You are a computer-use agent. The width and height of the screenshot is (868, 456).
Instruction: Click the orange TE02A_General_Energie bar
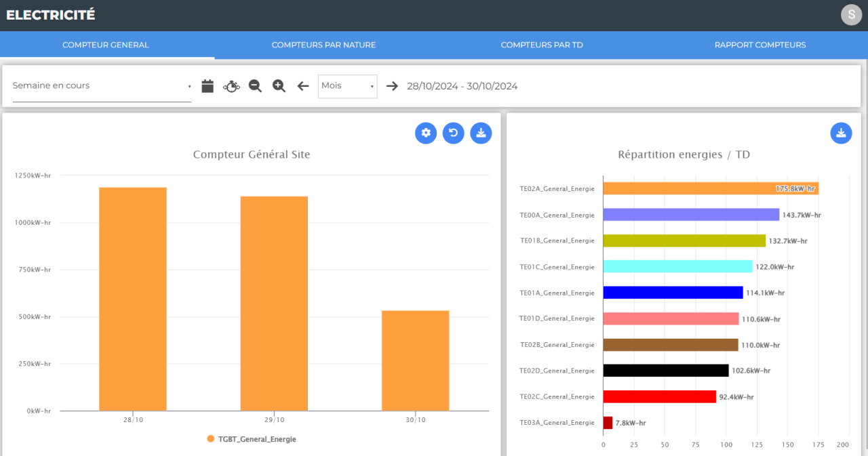click(711, 188)
